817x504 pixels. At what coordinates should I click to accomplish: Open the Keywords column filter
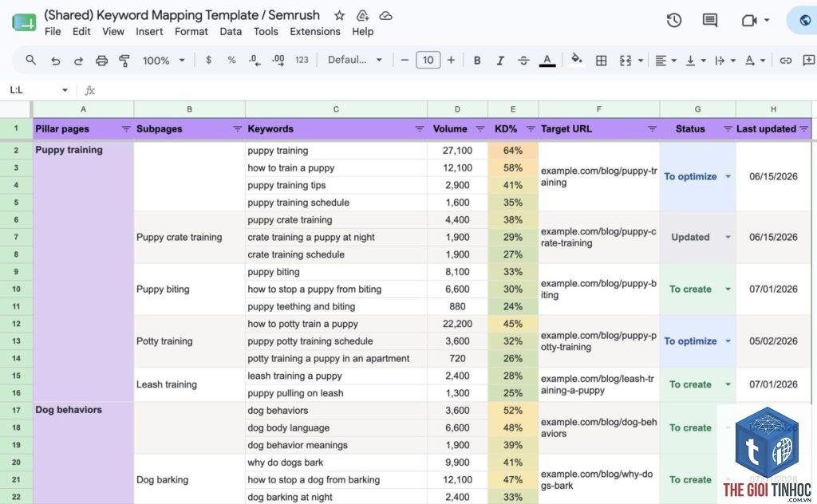pyautogui.click(x=420, y=128)
